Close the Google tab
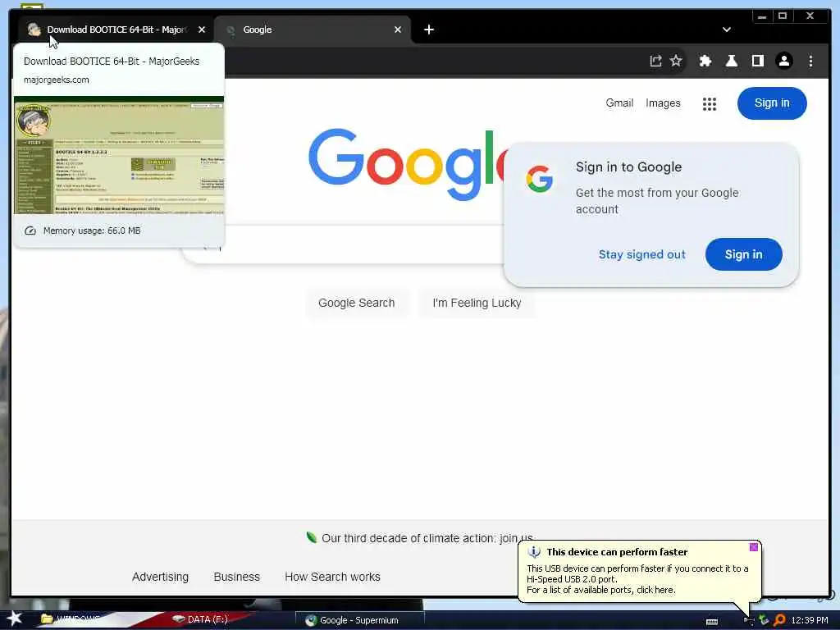The width and height of the screenshot is (840, 630). pyautogui.click(x=398, y=30)
